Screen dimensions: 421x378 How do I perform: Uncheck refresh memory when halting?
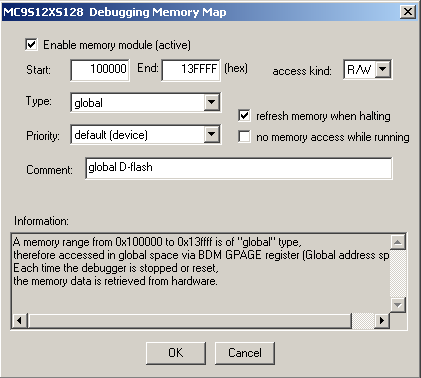244,116
